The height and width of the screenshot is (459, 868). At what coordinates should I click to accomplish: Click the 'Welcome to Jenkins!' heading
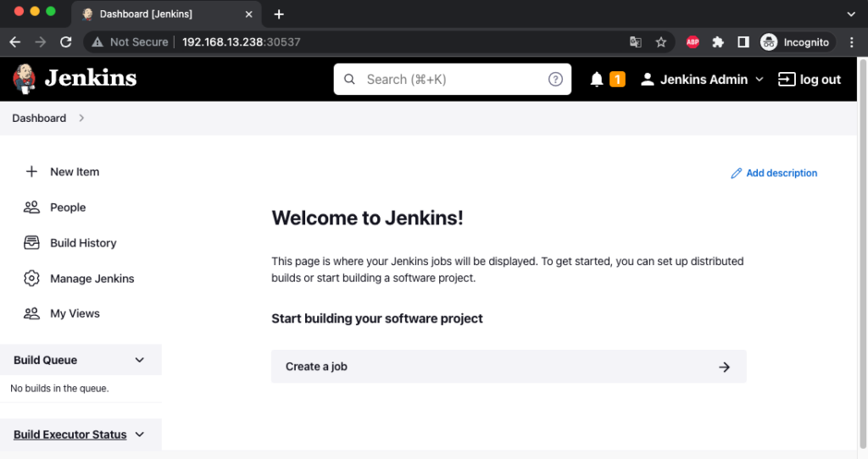tap(367, 218)
